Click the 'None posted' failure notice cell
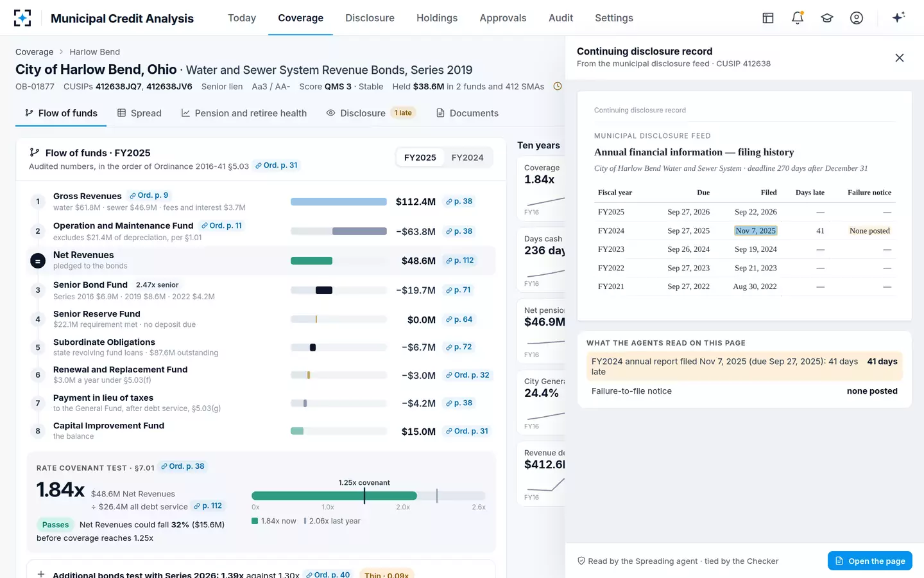Image resolution: width=924 pixels, height=578 pixels. [x=869, y=231]
